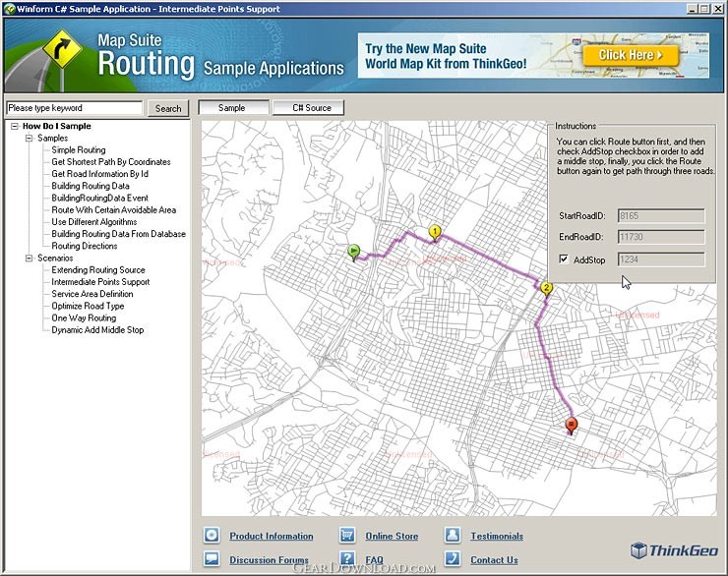
Task: Select Building Routing Data From Database
Action: tap(118, 234)
